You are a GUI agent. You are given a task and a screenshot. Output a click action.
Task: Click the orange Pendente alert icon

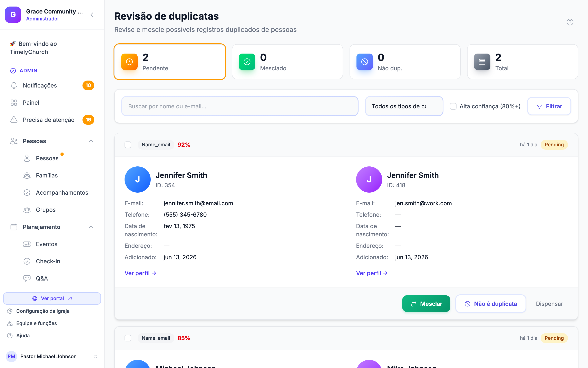pos(129,62)
